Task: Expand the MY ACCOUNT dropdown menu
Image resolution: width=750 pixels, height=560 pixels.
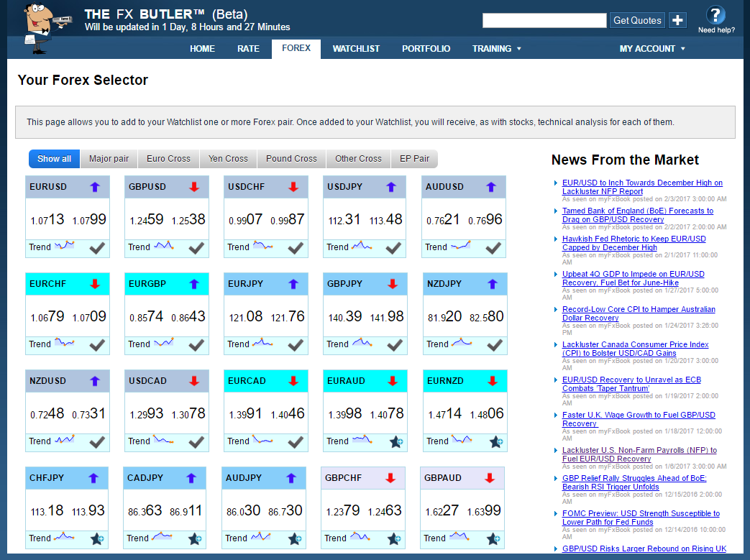Action: (x=652, y=49)
